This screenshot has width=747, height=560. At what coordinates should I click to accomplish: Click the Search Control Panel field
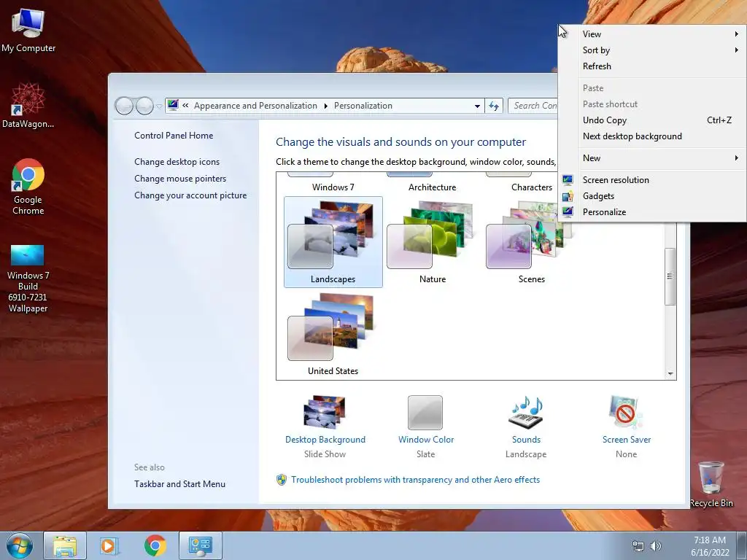533,106
